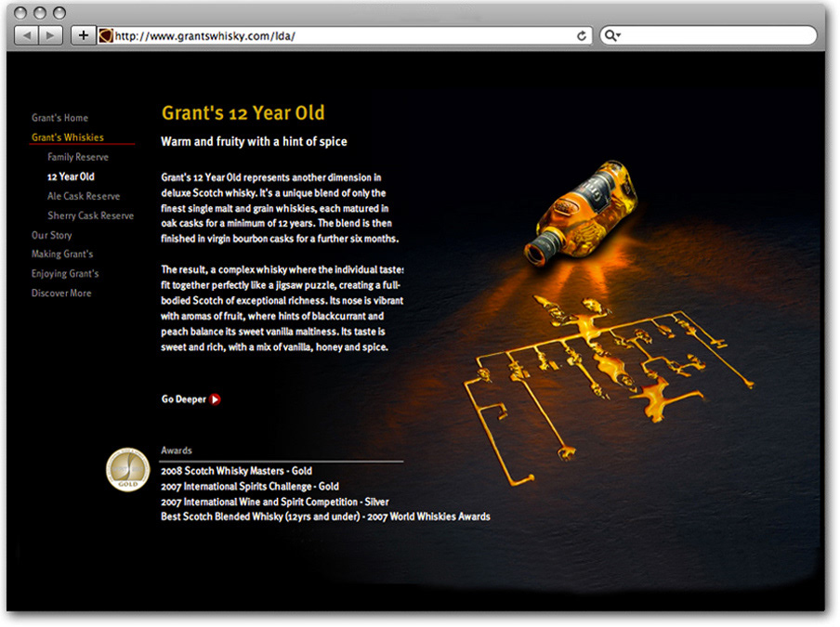Click the Grant's 12 Year Old heading
Image resolution: width=840 pixels, height=627 pixels.
point(243,113)
